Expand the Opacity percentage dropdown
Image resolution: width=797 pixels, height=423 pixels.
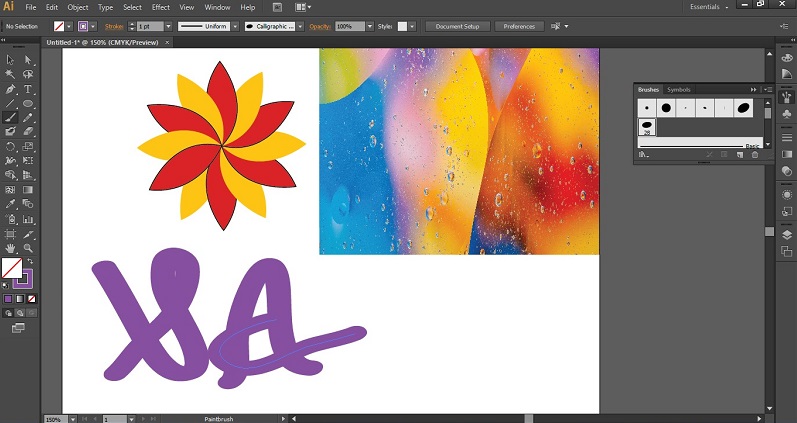pos(371,26)
